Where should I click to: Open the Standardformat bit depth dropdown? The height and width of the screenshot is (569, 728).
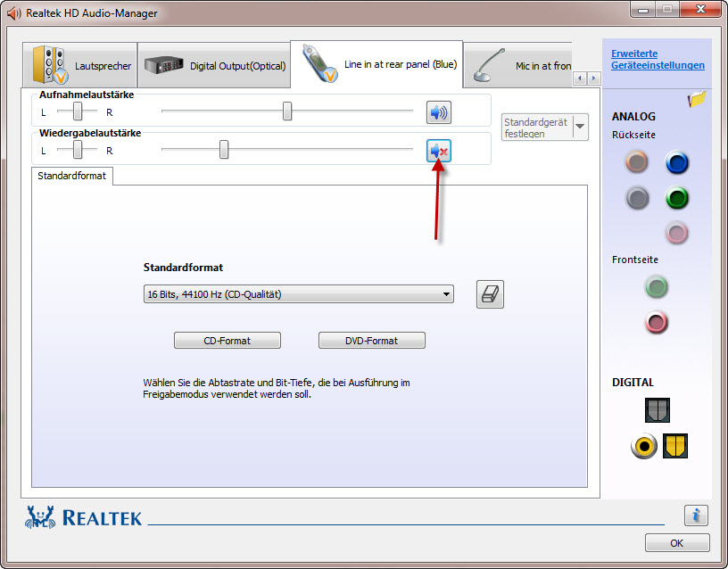(x=299, y=294)
